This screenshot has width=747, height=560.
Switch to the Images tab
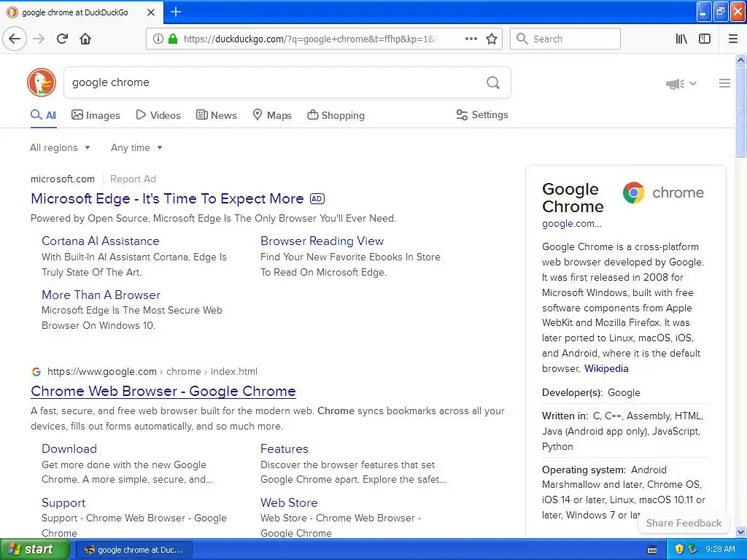click(96, 115)
